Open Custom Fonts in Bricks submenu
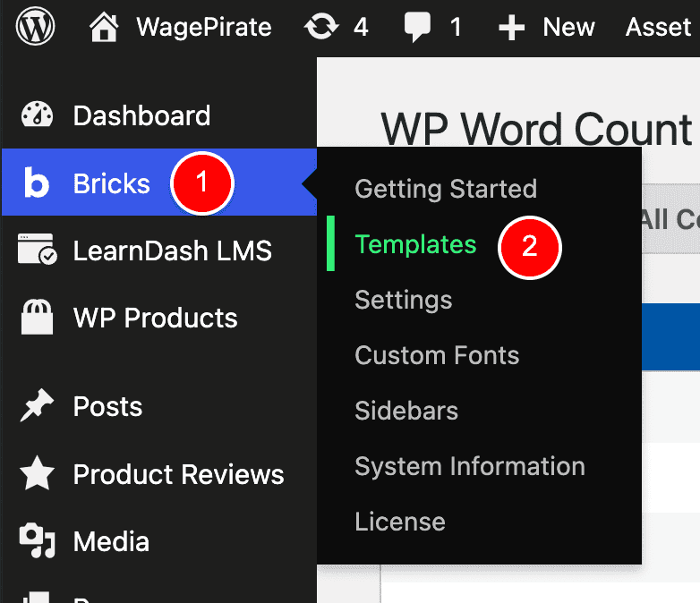Screen dimensions: 700x603 pos(437,355)
